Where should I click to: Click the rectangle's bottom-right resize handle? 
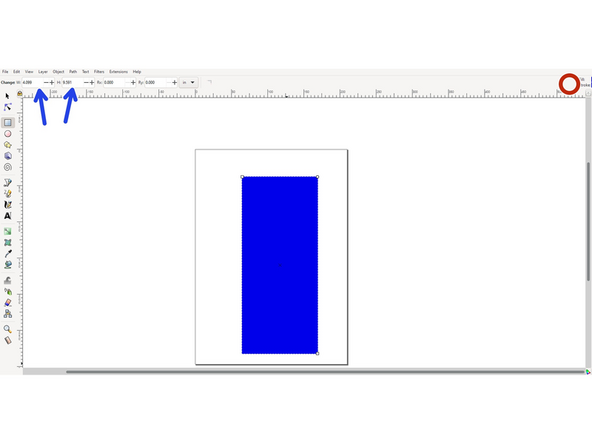[318, 354]
